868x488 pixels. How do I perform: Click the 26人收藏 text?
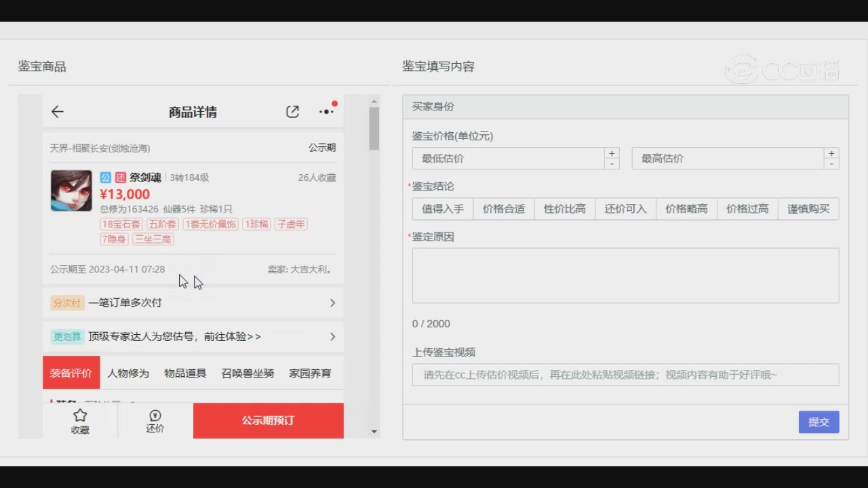pyautogui.click(x=317, y=178)
